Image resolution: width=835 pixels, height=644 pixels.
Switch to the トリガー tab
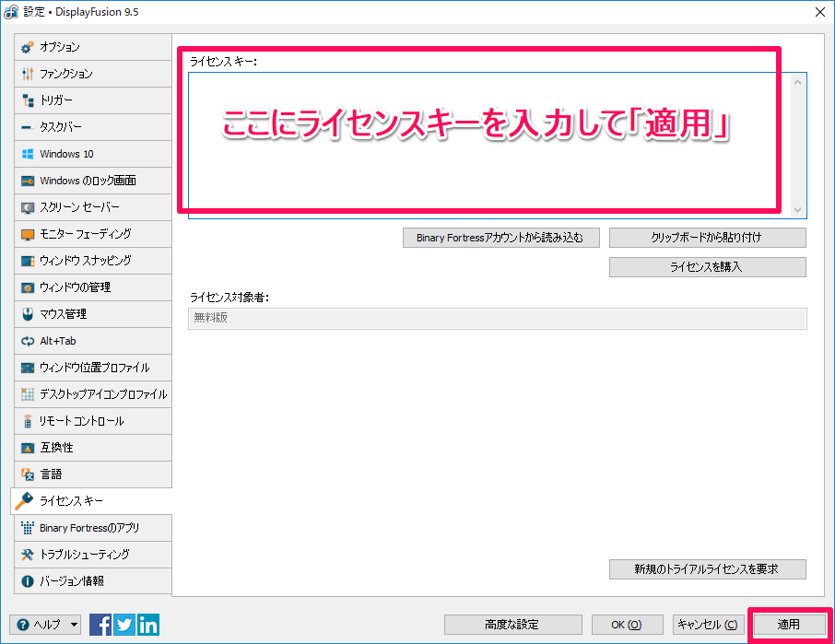(x=93, y=100)
